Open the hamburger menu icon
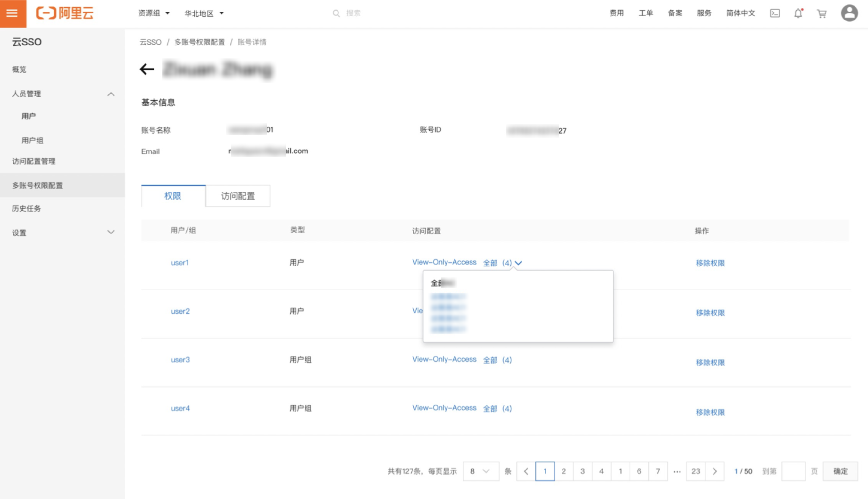 click(x=13, y=13)
